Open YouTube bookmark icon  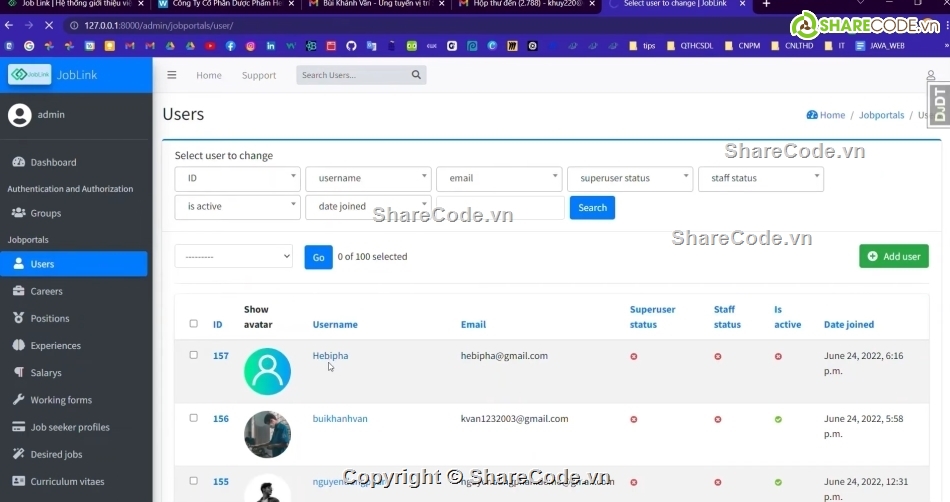click(210, 45)
